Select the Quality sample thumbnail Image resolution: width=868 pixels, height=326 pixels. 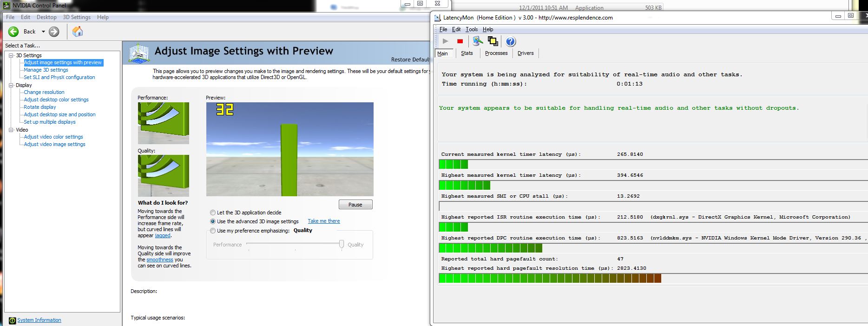coord(164,176)
